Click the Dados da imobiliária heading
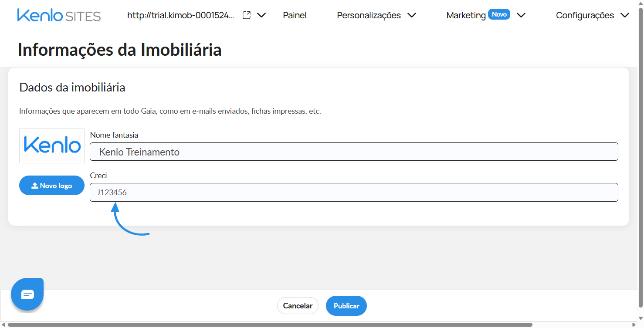644x328 pixels. coord(72,88)
